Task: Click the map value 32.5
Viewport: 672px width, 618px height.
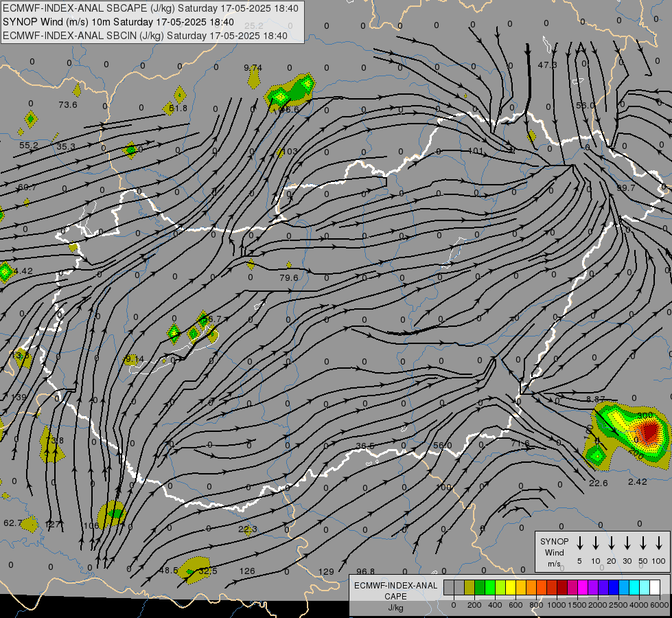Action: pyautogui.click(x=208, y=571)
